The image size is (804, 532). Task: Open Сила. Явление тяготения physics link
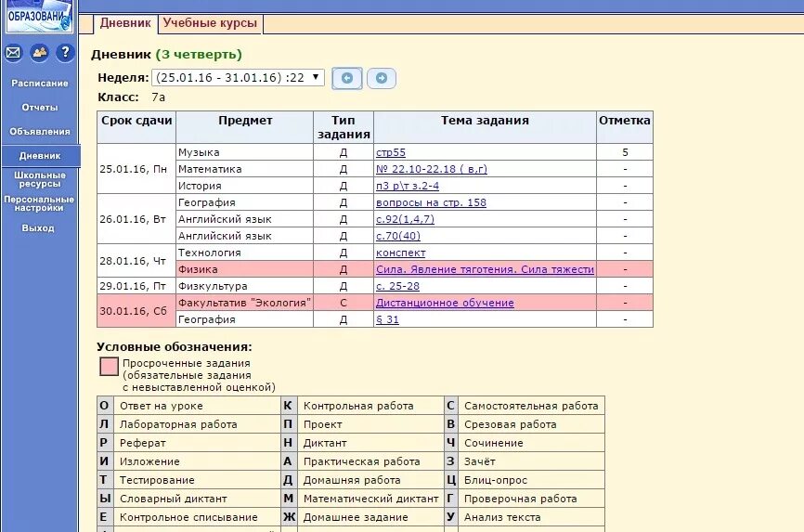click(x=485, y=269)
